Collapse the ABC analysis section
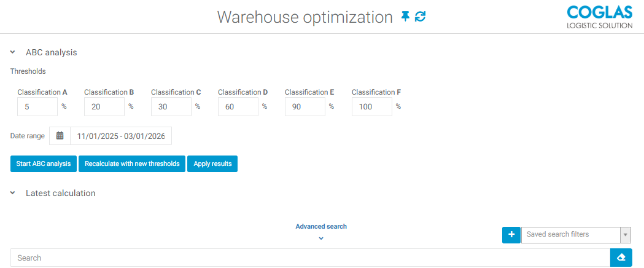 (13, 53)
